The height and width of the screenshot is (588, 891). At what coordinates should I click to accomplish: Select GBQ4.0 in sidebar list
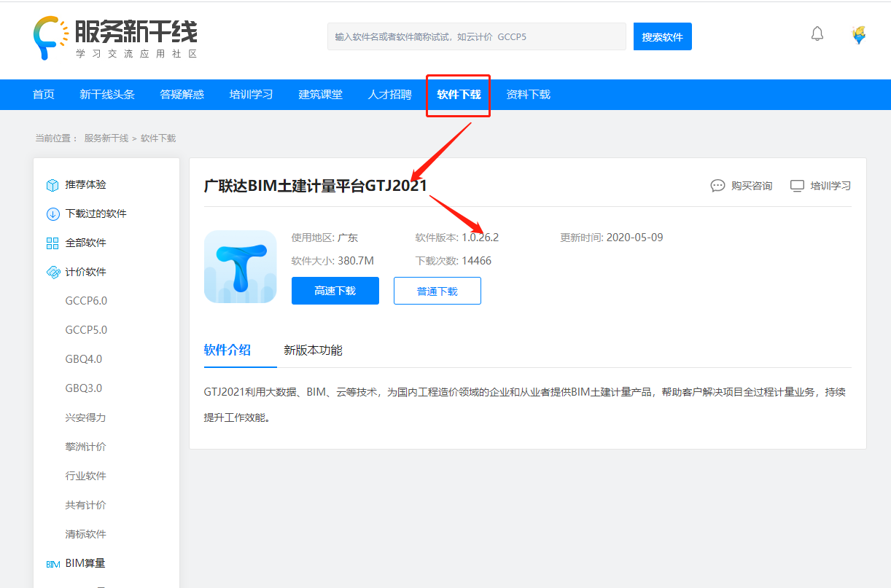[84, 359]
